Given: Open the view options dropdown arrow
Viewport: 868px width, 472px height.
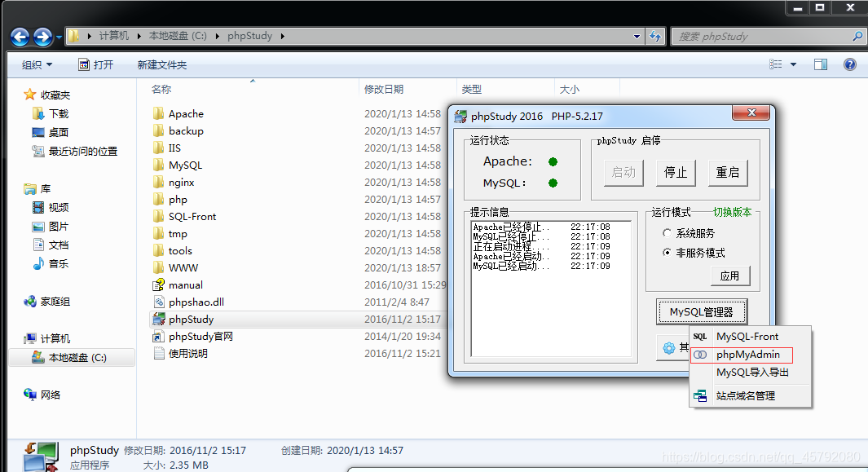Looking at the screenshot, I should coord(793,64).
